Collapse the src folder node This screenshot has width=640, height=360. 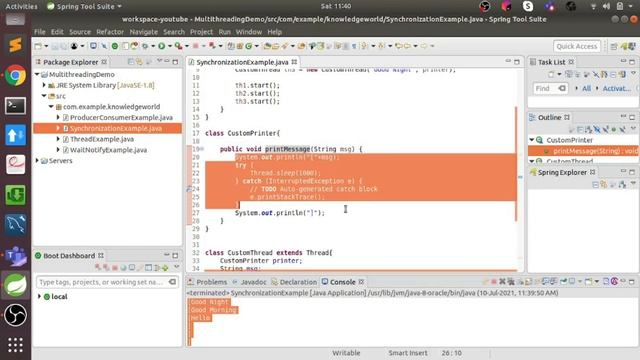[x=44, y=96]
